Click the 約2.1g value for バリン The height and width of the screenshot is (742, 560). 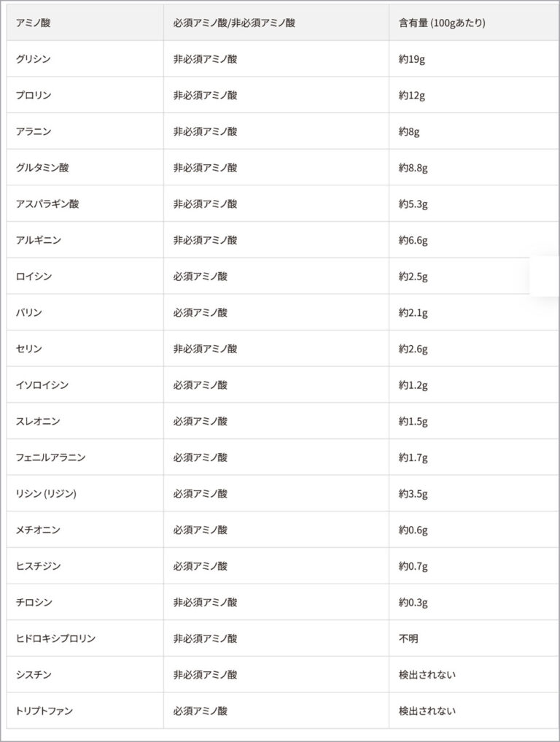(413, 313)
